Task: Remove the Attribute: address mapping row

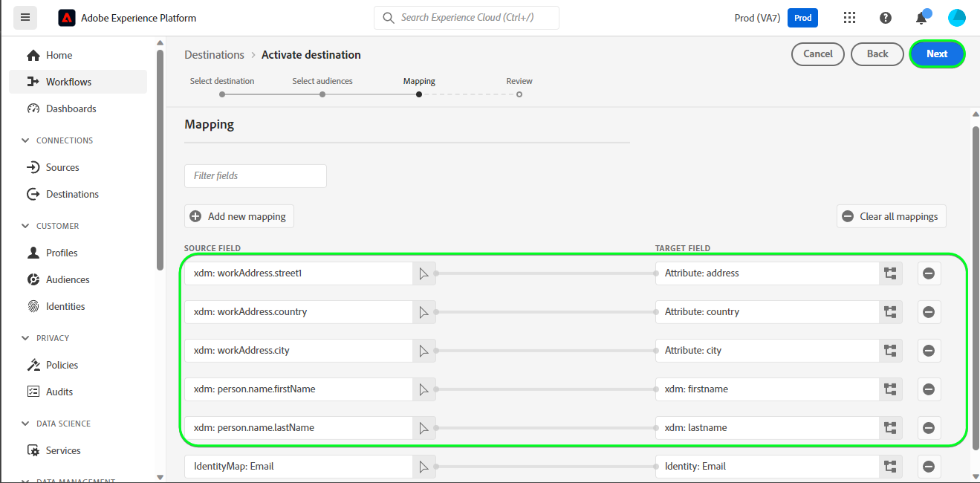Action: (929, 273)
